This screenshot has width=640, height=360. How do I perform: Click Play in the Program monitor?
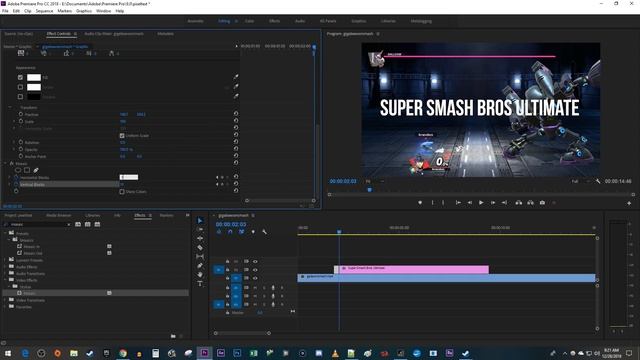(481, 202)
